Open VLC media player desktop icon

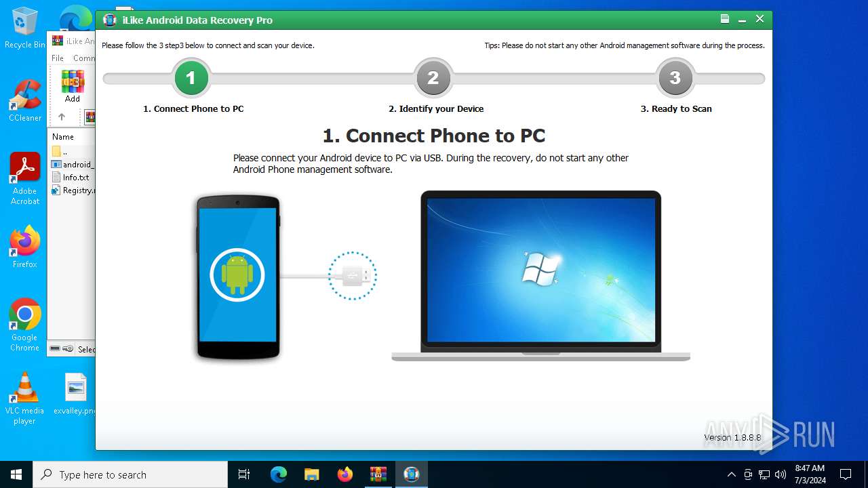pyautogui.click(x=25, y=399)
